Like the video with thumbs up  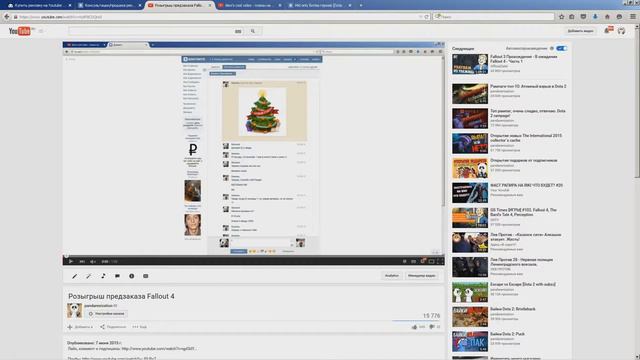(415, 327)
